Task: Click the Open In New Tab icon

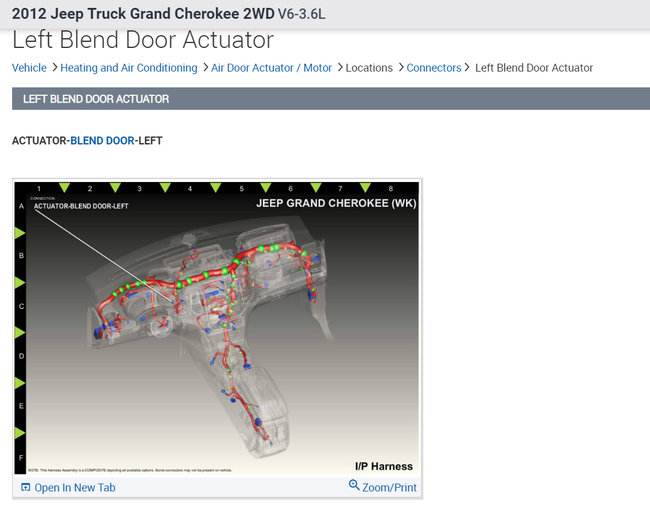Action: coord(25,487)
